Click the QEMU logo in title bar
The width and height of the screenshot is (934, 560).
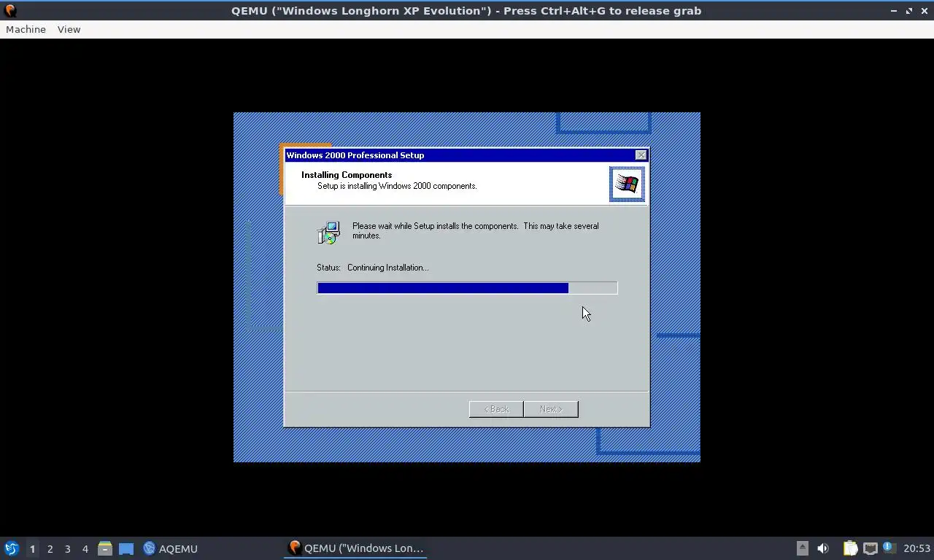click(10, 11)
